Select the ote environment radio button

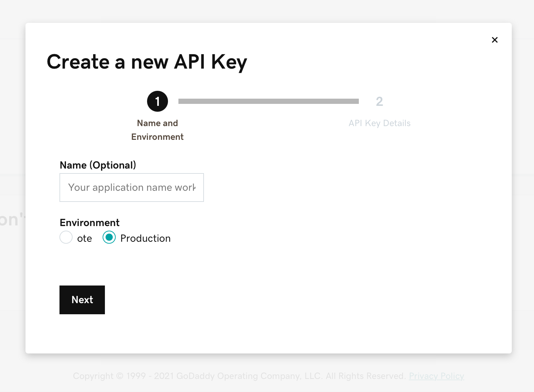coord(66,237)
